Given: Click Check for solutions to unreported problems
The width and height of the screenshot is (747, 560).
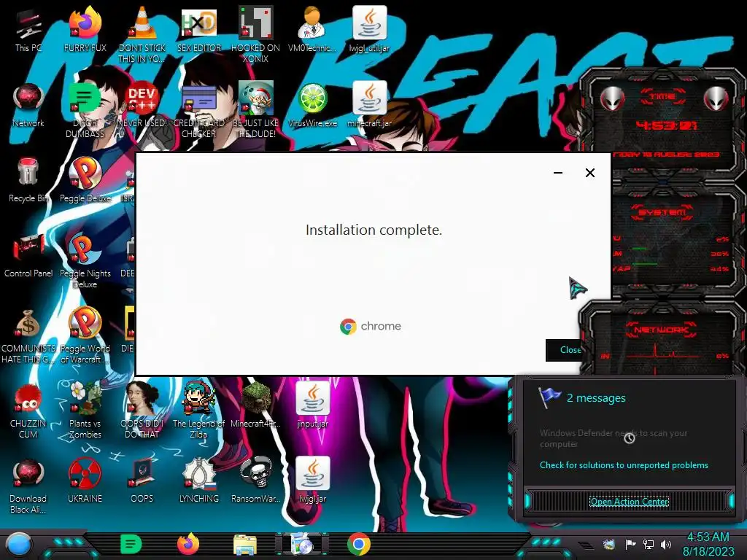Looking at the screenshot, I should 624,465.
